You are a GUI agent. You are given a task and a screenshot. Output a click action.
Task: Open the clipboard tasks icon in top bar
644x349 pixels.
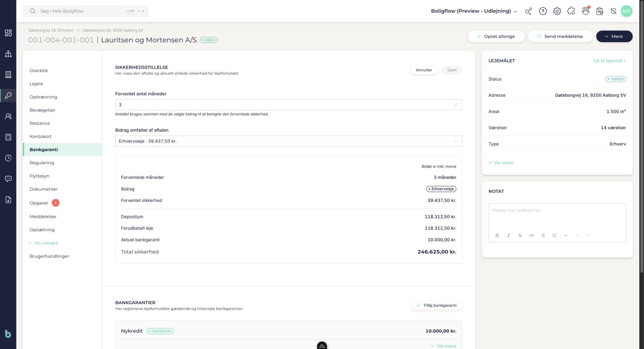pyautogui.click(x=600, y=11)
